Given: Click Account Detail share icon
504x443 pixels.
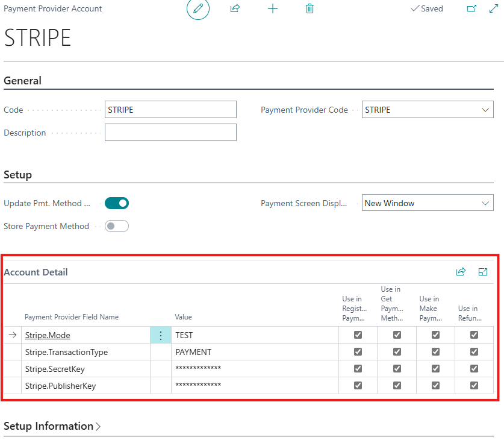Looking at the screenshot, I should pyautogui.click(x=461, y=272).
